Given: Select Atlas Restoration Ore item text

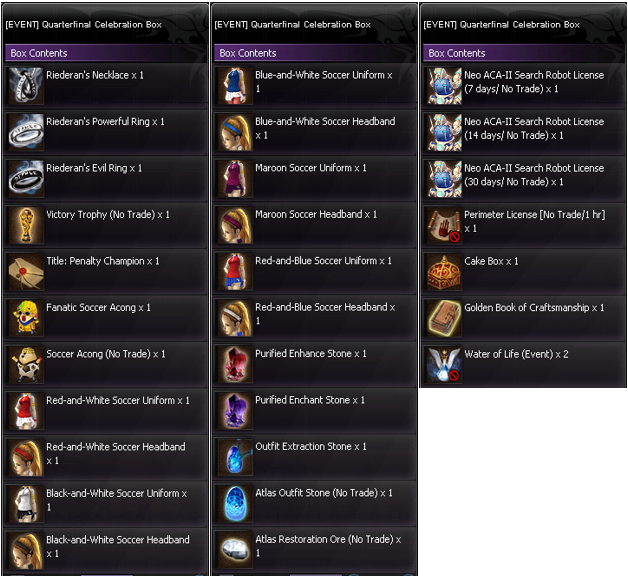Looking at the screenshot, I should coord(328,546).
